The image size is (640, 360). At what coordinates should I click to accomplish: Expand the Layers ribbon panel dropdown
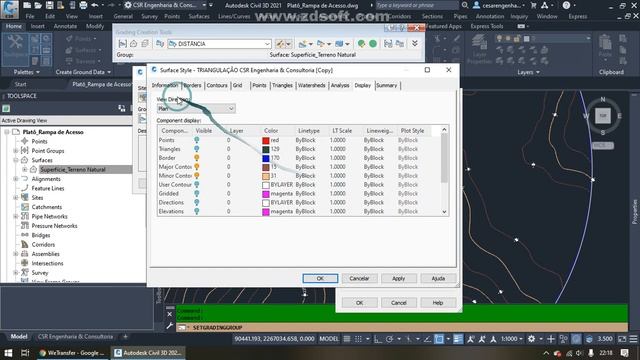529,72
